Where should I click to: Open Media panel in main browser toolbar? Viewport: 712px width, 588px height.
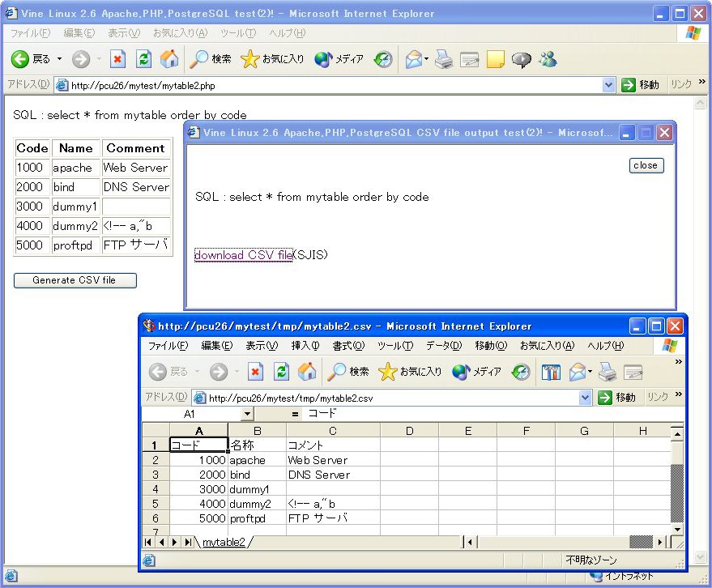[339, 59]
